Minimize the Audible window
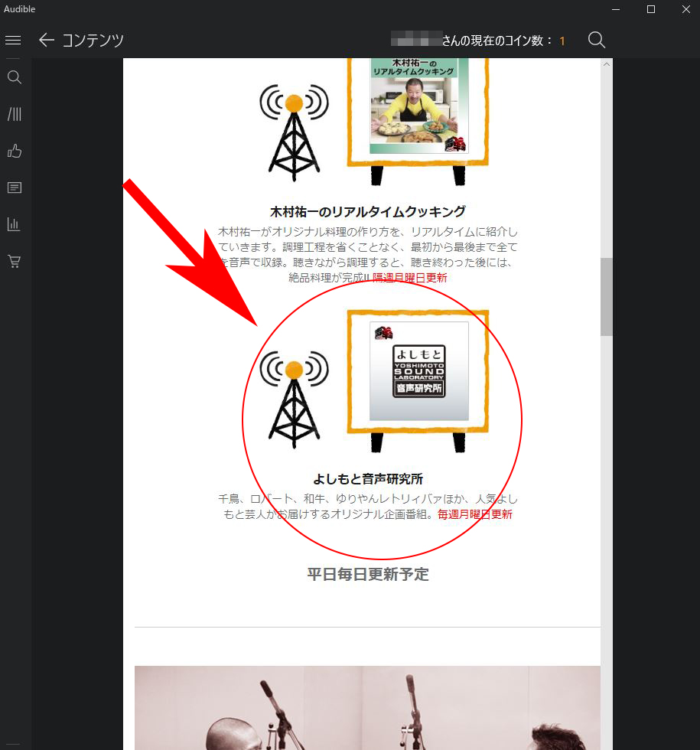 coord(616,9)
